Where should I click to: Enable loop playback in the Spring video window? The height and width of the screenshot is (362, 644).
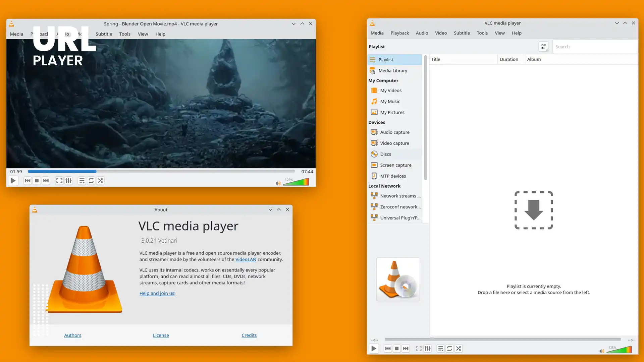(x=91, y=181)
